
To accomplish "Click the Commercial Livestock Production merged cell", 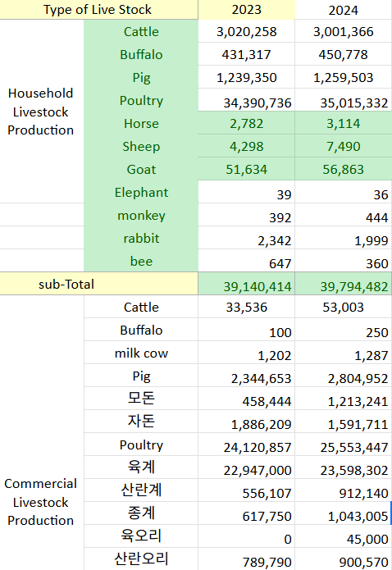I will 42,502.
